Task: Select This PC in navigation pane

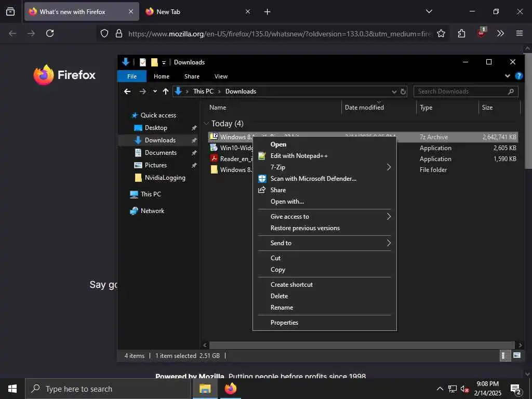Action: (151, 194)
